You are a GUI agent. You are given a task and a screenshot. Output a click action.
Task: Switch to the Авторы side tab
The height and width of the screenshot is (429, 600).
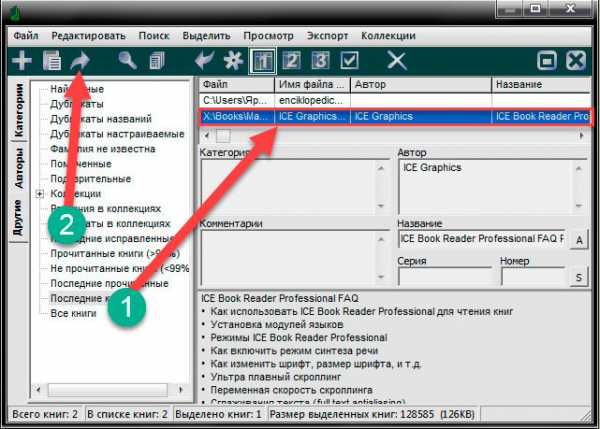click(18, 168)
